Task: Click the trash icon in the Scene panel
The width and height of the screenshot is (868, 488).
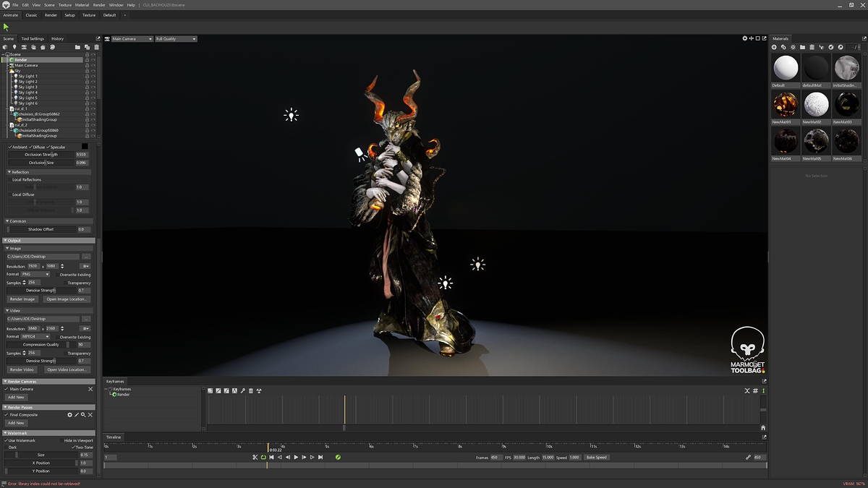Action: [96, 47]
